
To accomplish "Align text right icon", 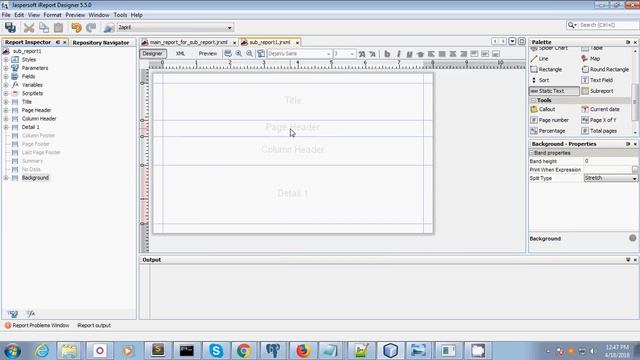I will (463, 53).
